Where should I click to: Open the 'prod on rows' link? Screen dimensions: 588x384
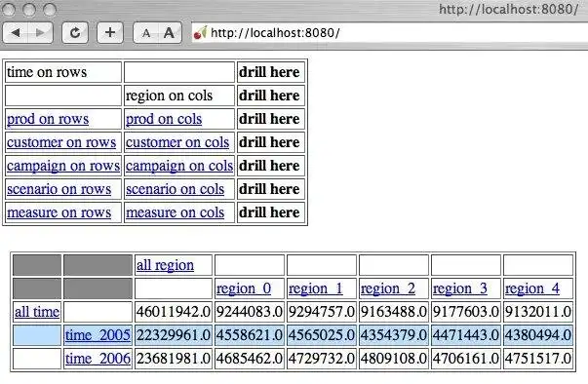click(x=48, y=119)
